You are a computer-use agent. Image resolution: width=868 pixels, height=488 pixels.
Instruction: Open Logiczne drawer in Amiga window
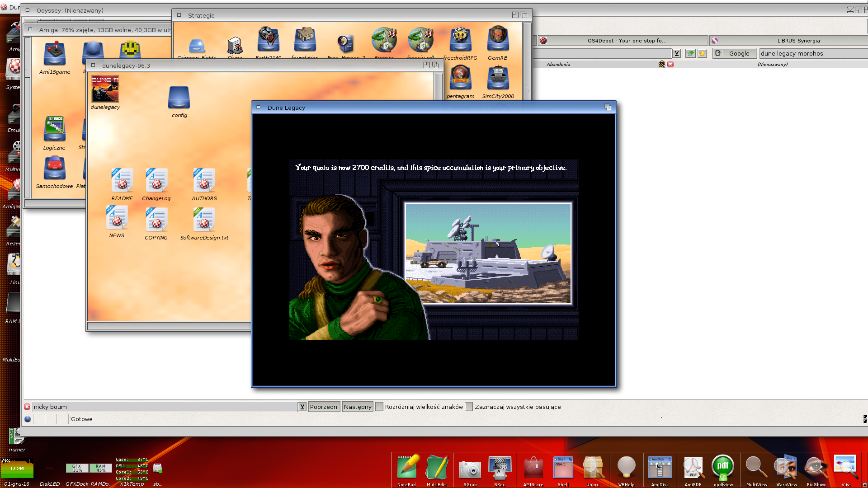point(54,129)
